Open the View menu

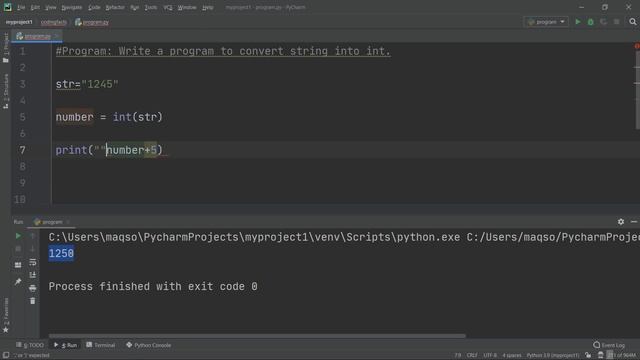pyautogui.click(x=51, y=7)
